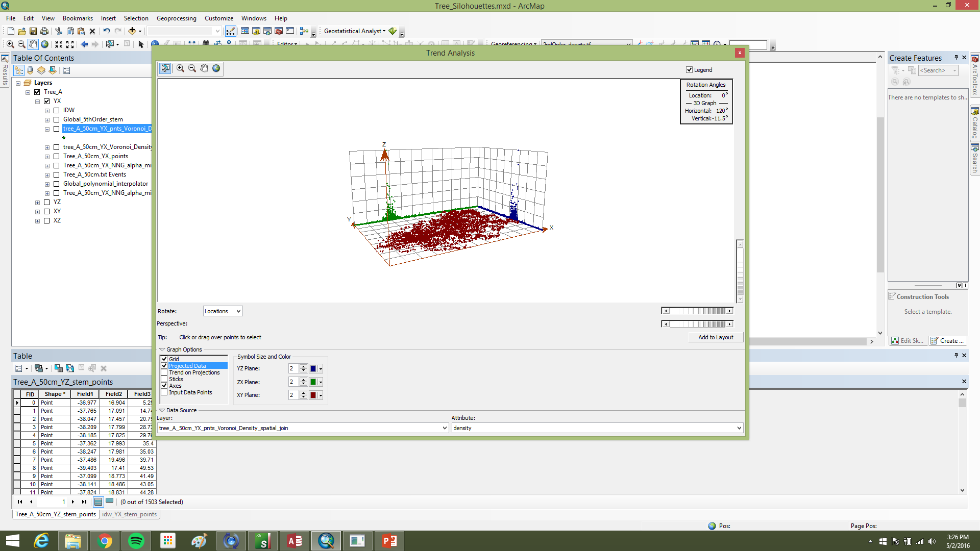Select the pan tool in Trend Analysis dialog

pos(204,68)
